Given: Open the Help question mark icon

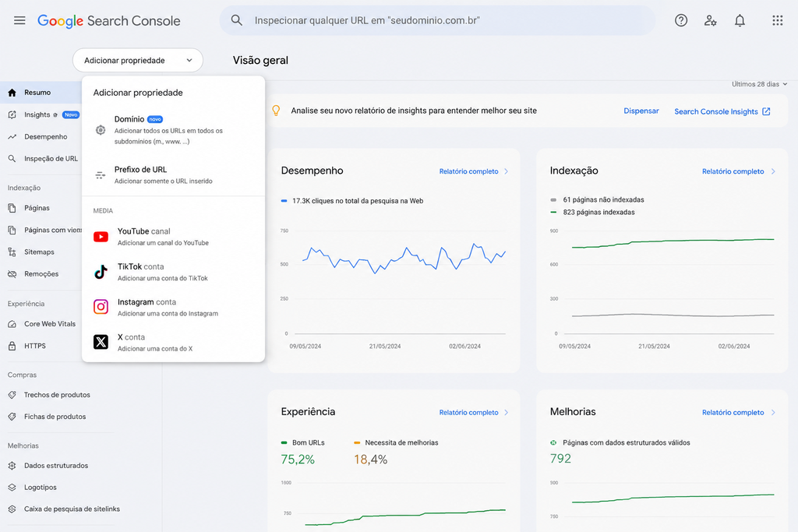Looking at the screenshot, I should 681,20.
